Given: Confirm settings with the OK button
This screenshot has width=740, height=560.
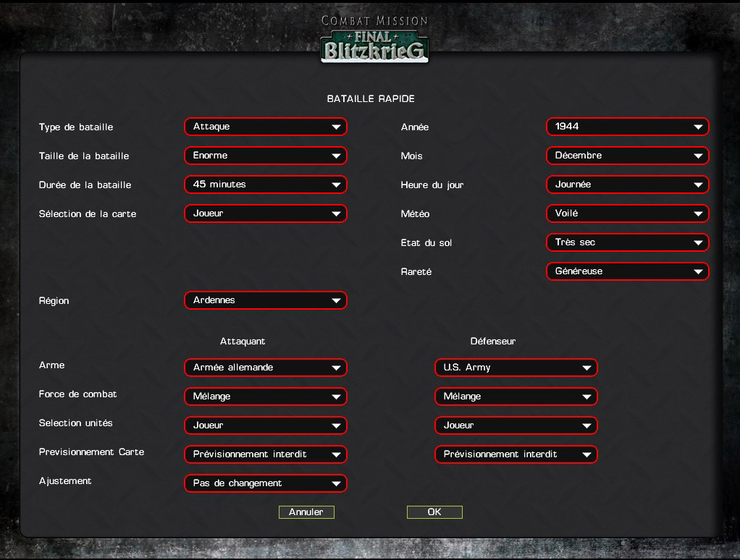Looking at the screenshot, I should point(434,512).
